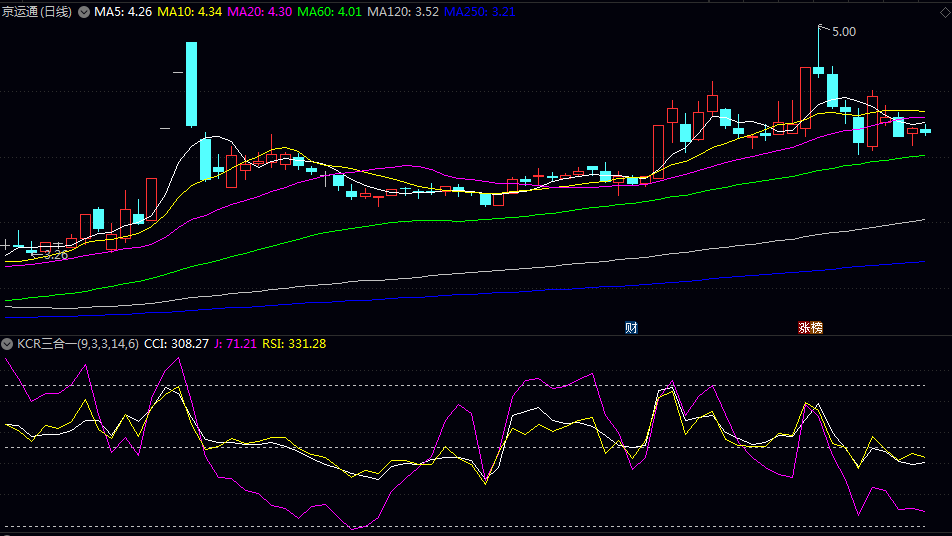The height and width of the screenshot is (536, 952).
Task: Click the last candlestick at the right edge
Action: [x=925, y=131]
